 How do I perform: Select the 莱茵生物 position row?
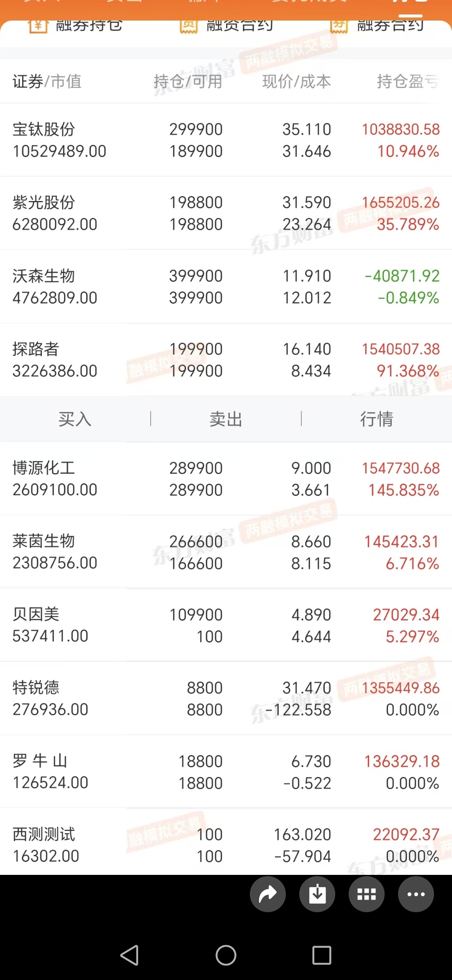(x=226, y=552)
